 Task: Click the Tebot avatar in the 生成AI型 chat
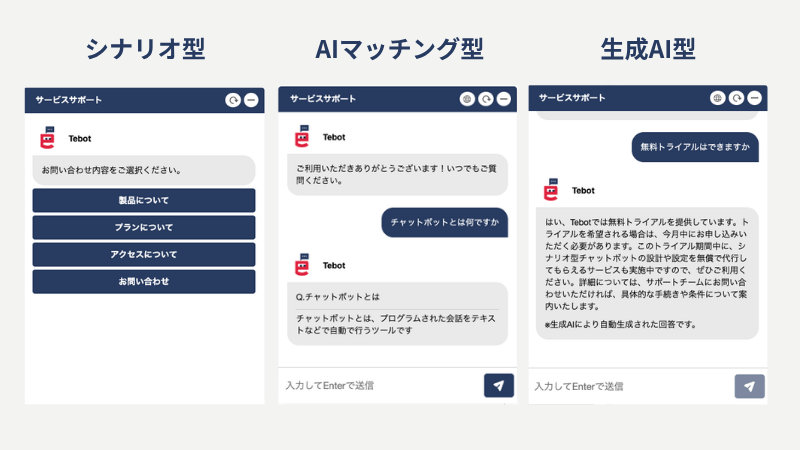click(550, 190)
